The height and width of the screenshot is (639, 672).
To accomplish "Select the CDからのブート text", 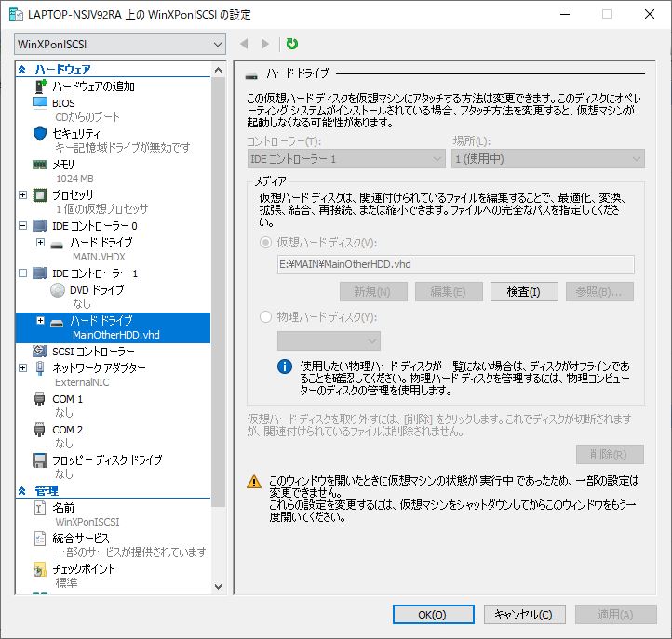I will point(87,117).
